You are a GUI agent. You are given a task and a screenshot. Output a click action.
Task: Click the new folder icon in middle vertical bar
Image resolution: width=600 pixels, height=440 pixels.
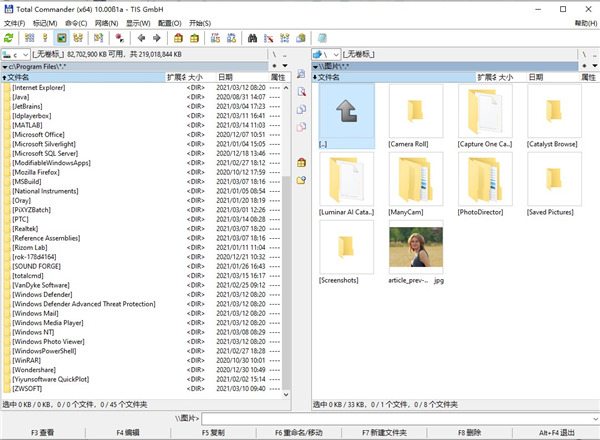(x=301, y=180)
